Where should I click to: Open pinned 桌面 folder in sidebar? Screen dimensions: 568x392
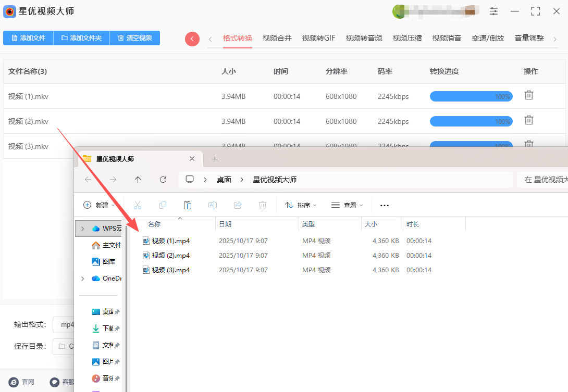coord(105,312)
